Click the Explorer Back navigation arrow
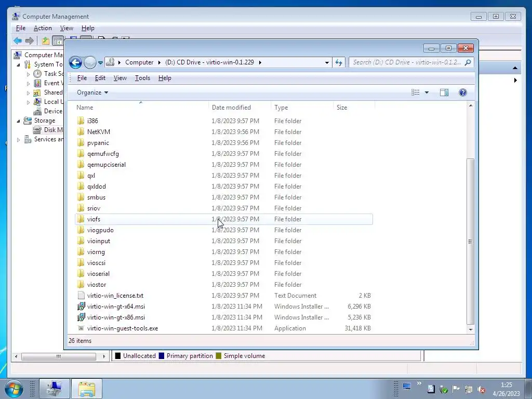This screenshot has width=532, height=399. (75, 62)
